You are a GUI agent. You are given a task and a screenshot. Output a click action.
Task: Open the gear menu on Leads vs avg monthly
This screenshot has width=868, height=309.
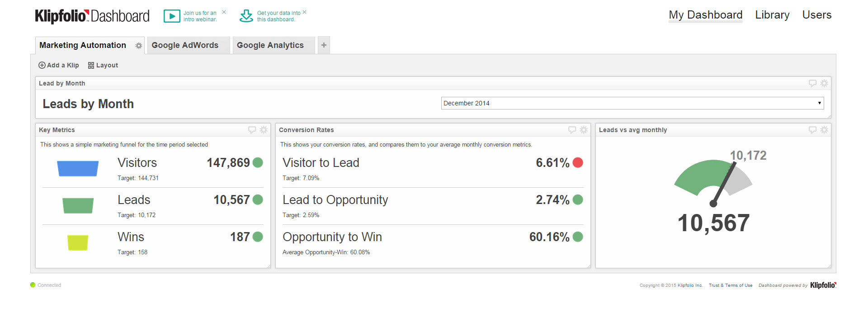tap(824, 130)
